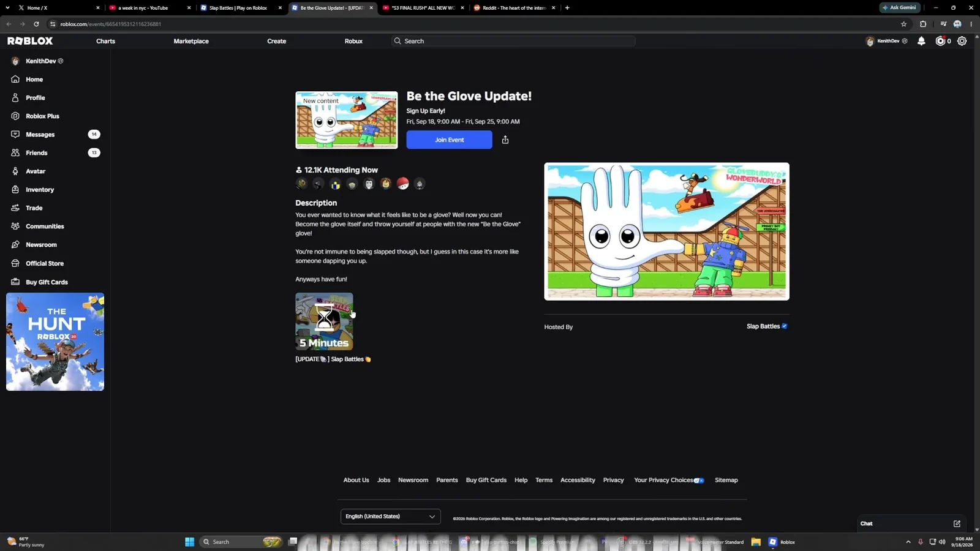Open the browser extensions puzzle icon

(923, 24)
